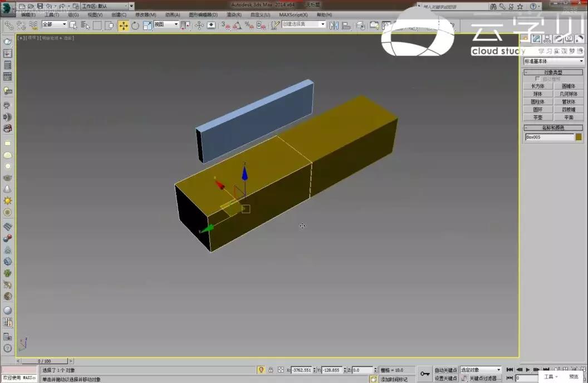Open the 视图(V) menu
The height and width of the screenshot is (383, 588).
pos(95,15)
